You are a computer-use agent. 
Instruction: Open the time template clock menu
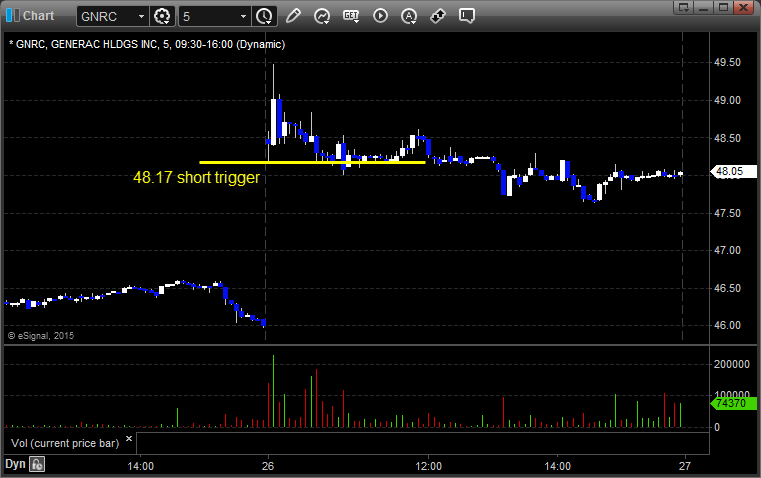[x=265, y=16]
